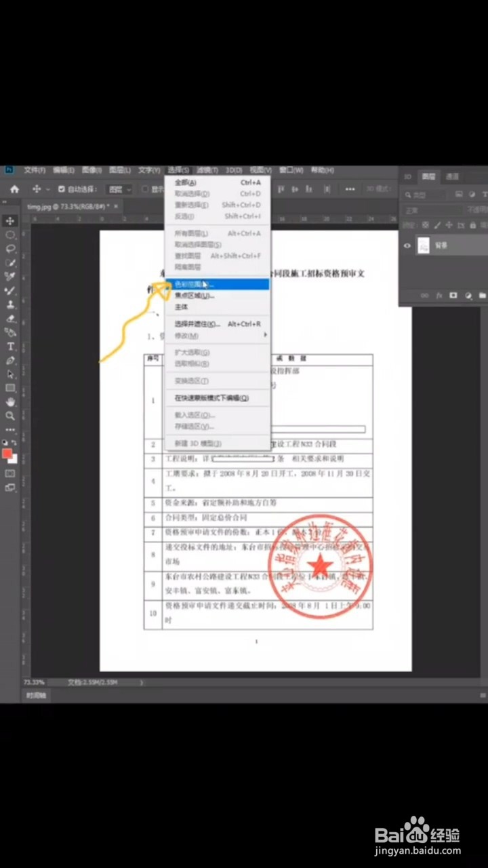Open Move tool preset dropdown arrow
Screen dimensions: 488x868
[47, 189]
